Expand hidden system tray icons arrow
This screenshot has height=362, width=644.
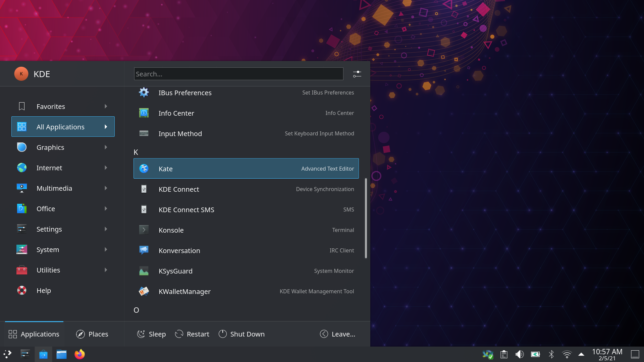click(x=581, y=354)
